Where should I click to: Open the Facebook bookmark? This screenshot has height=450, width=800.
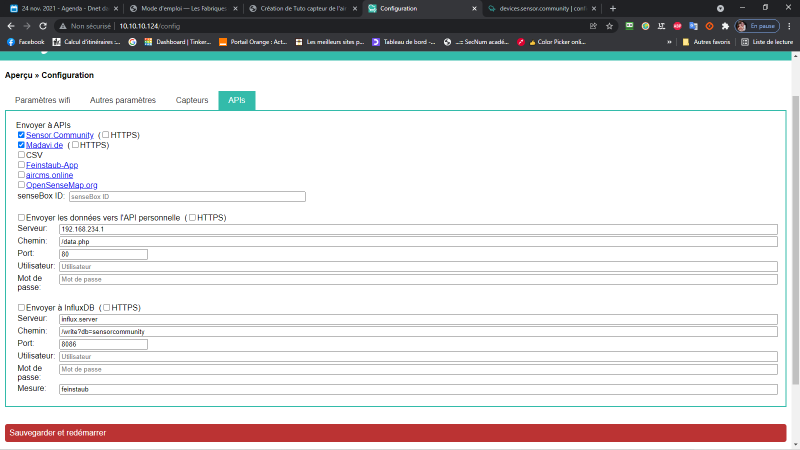(x=26, y=42)
